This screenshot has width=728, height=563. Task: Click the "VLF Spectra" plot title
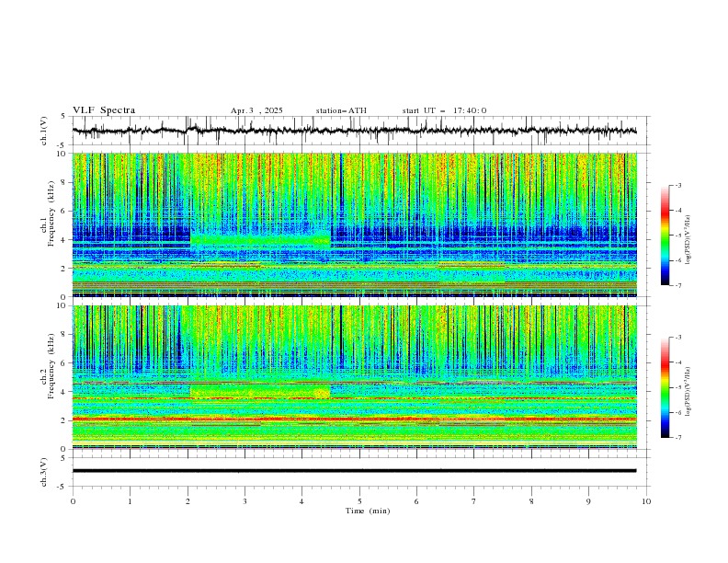104,110
